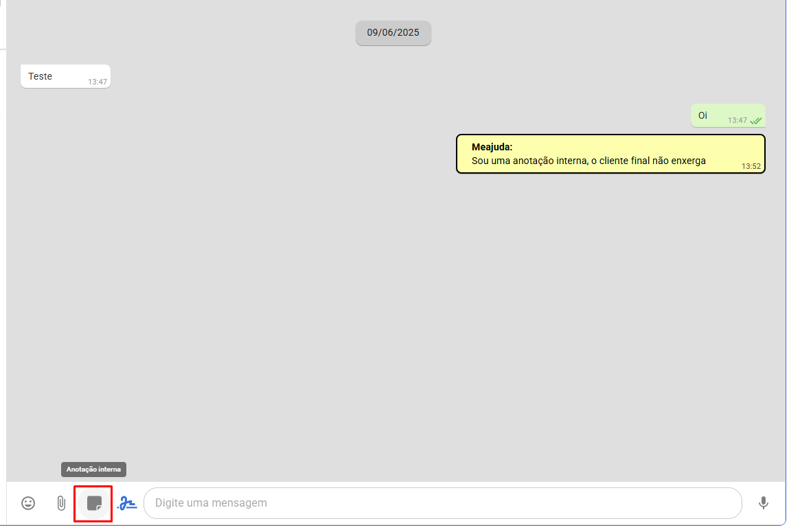Click the word 'Teste' in the message

pyautogui.click(x=40, y=76)
